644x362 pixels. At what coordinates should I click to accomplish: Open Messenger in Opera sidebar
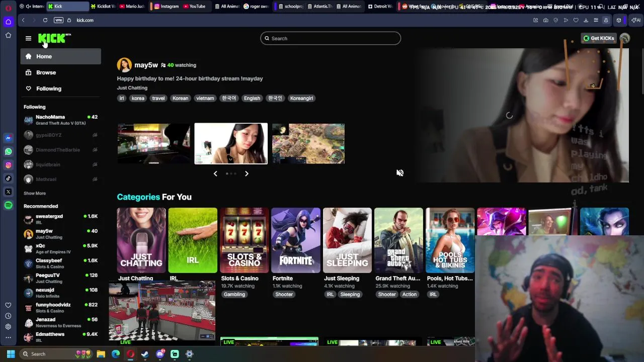tap(8, 138)
